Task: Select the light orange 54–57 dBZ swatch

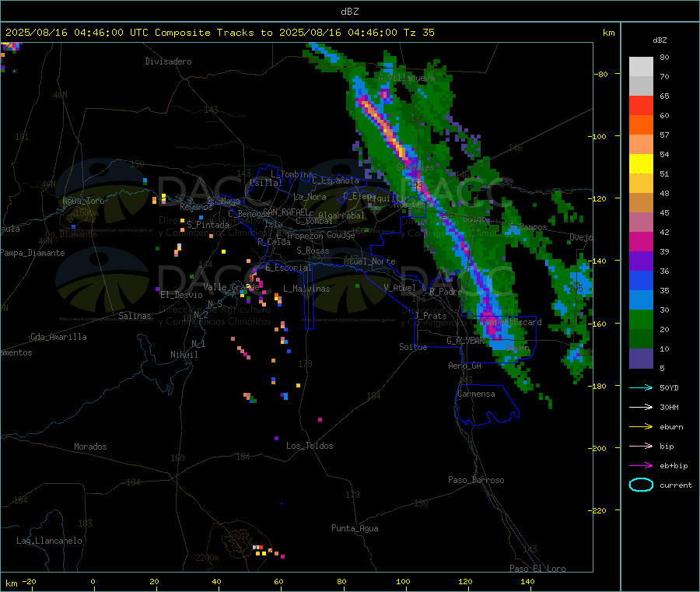Action: point(641,144)
